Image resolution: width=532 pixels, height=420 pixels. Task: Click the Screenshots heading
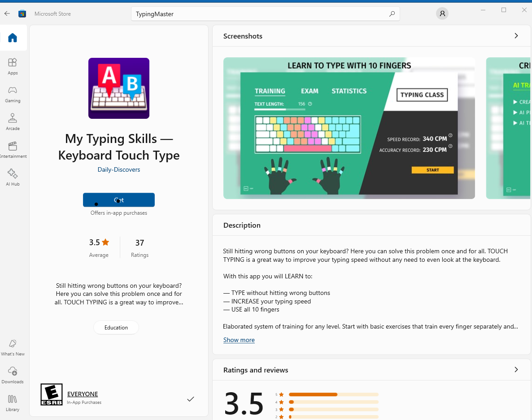click(x=243, y=36)
